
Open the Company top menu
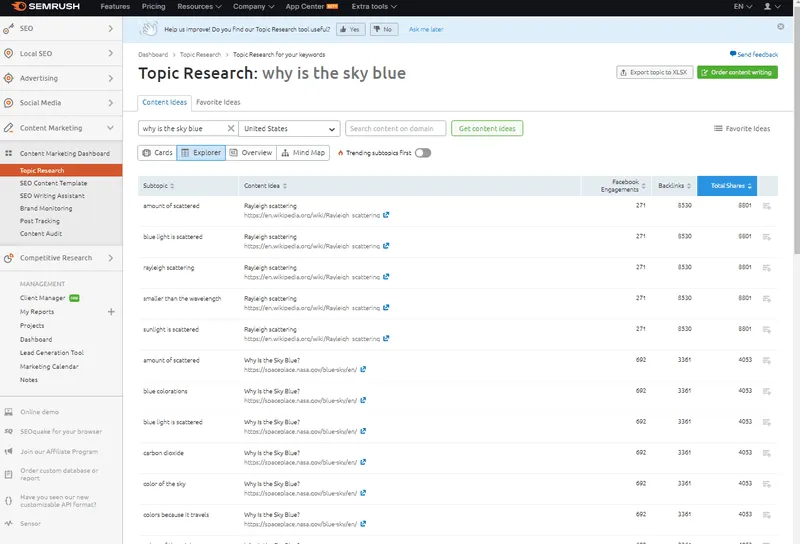(x=254, y=6)
